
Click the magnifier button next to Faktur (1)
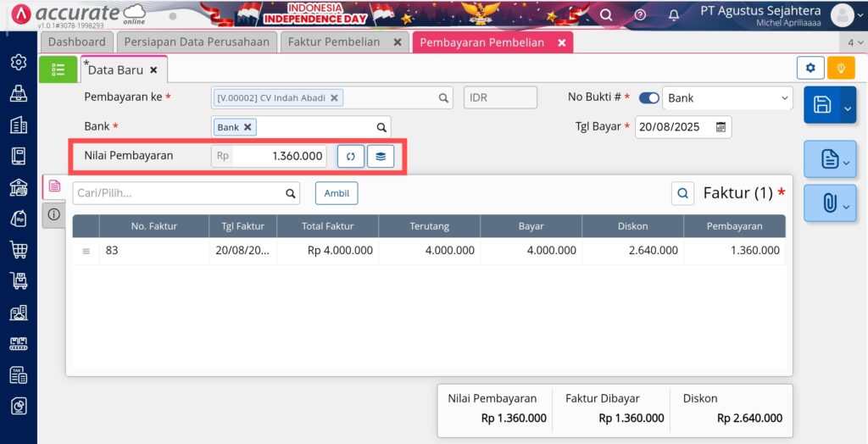(682, 193)
